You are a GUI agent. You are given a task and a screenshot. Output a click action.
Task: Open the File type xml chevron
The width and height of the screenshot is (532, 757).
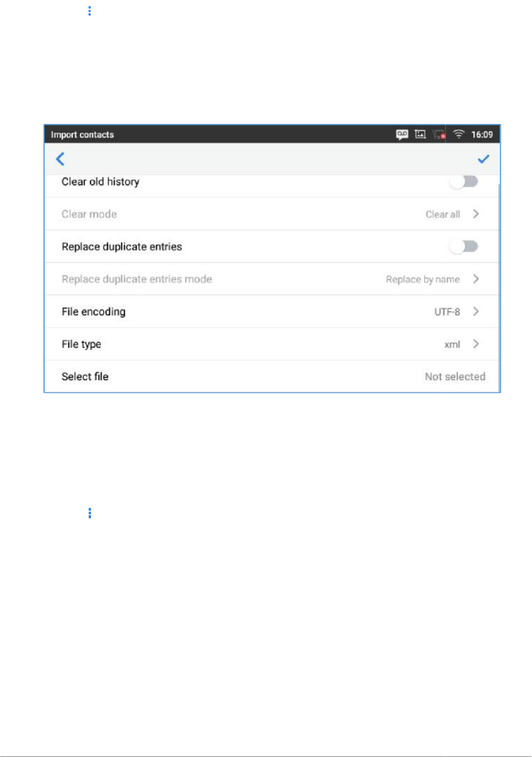(x=476, y=344)
